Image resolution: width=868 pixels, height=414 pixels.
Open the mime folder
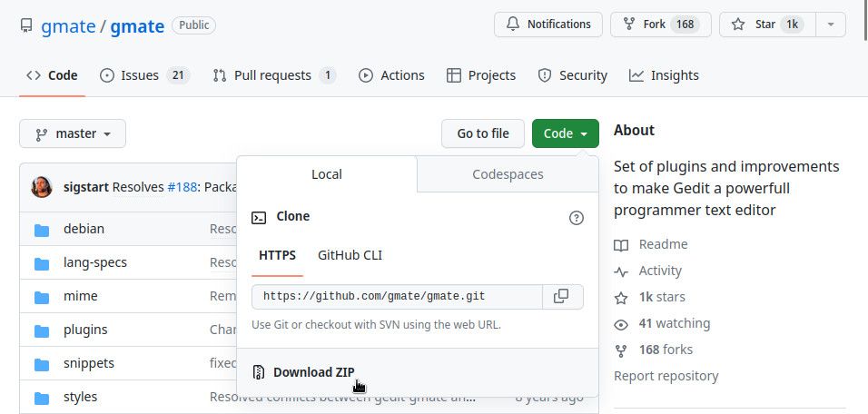point(80,296)
